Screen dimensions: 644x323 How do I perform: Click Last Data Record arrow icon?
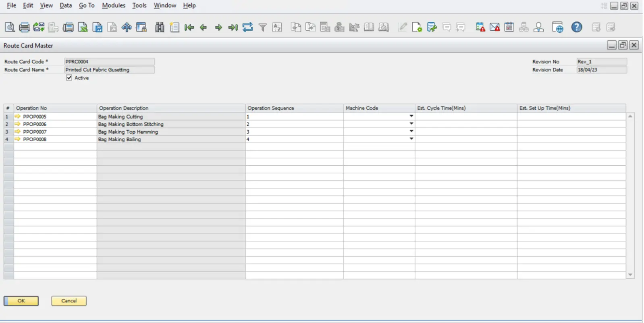pyautogui.click(x=233, y=27)
